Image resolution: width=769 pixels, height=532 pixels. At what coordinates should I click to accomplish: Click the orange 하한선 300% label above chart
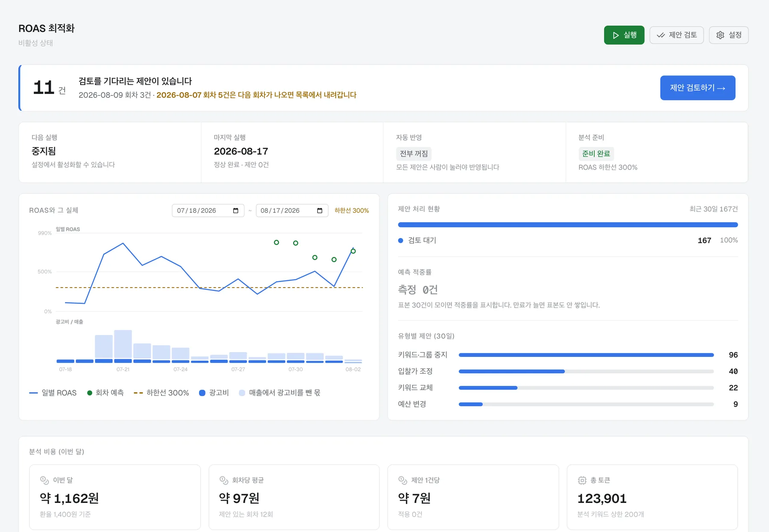click(352, 211)
